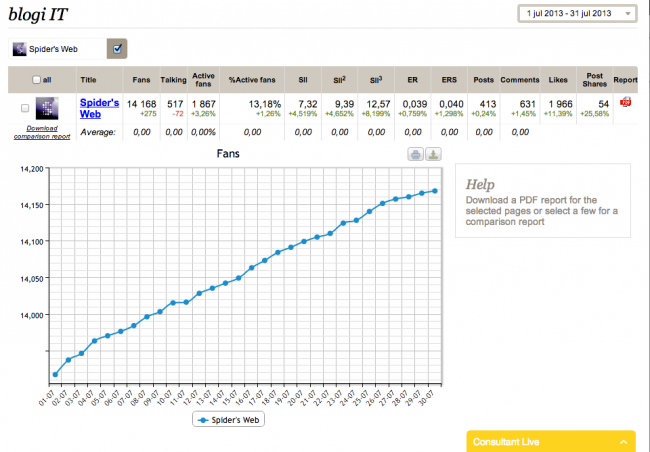Click the Help panel heading
650x452 pixels.
point(480,184)
